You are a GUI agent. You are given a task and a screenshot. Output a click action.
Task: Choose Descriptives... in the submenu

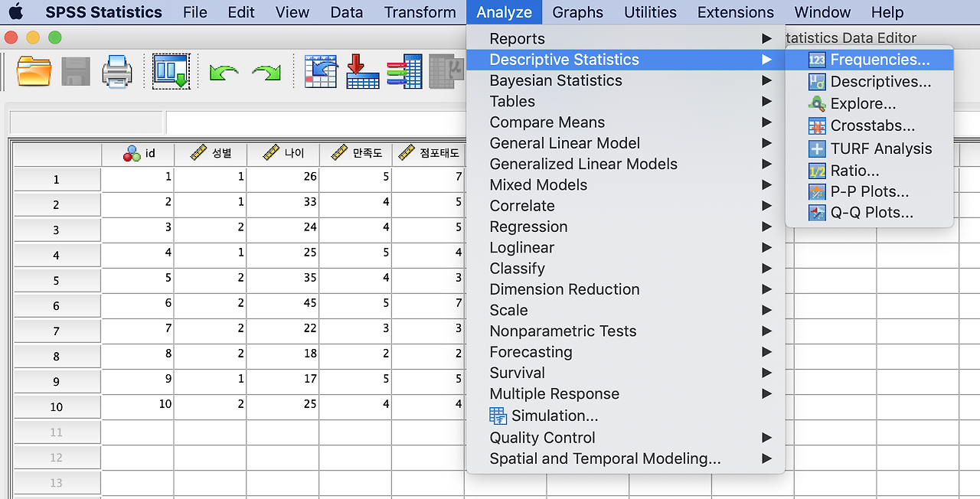(x=869, y=82)
